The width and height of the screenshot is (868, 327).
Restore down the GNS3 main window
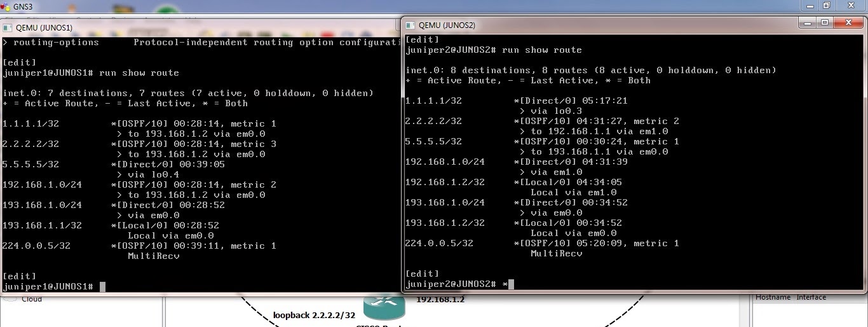point(827,5)
